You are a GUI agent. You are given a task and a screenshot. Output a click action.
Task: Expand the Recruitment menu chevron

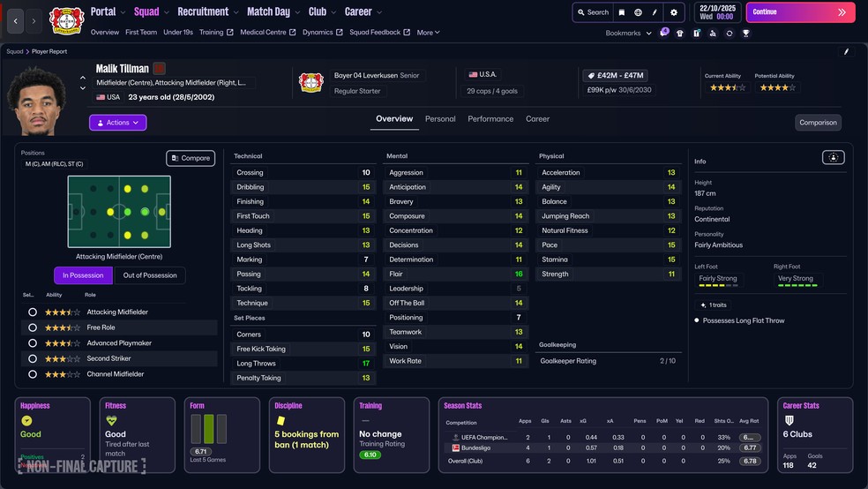point(236,12)
